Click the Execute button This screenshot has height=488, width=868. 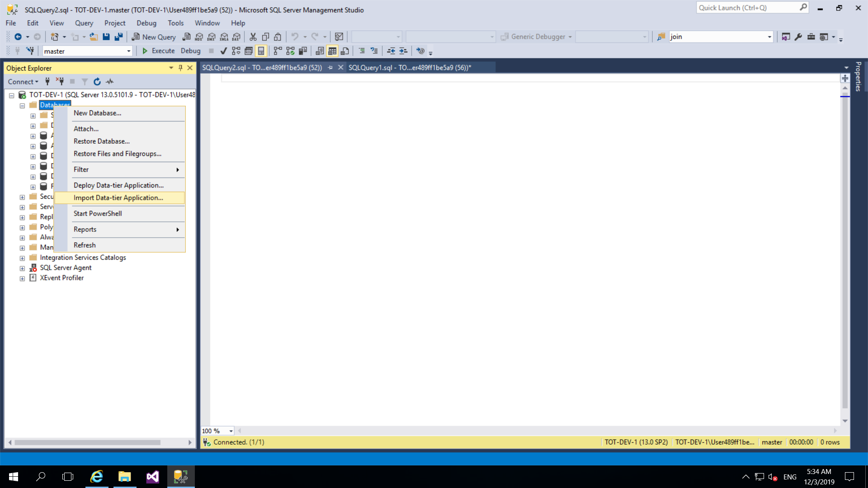click(158, 51)
